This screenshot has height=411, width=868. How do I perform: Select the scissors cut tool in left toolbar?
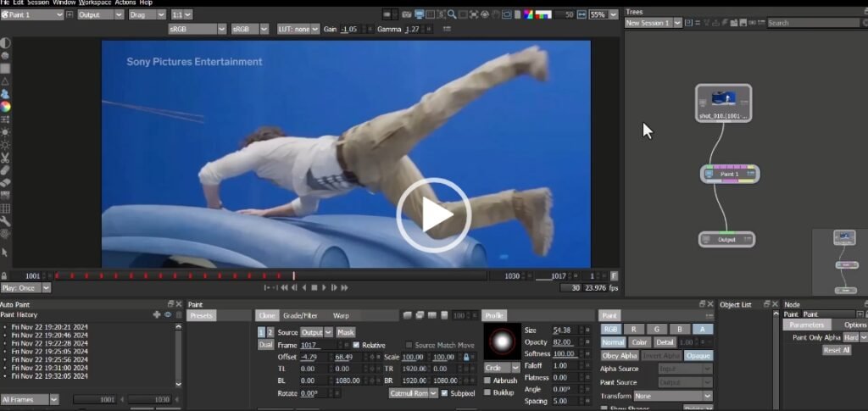(5, 158)
